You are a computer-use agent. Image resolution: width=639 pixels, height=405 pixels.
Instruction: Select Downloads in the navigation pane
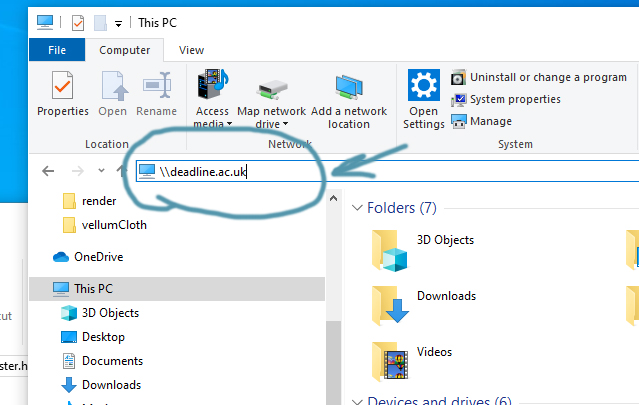tap(101, 385)
